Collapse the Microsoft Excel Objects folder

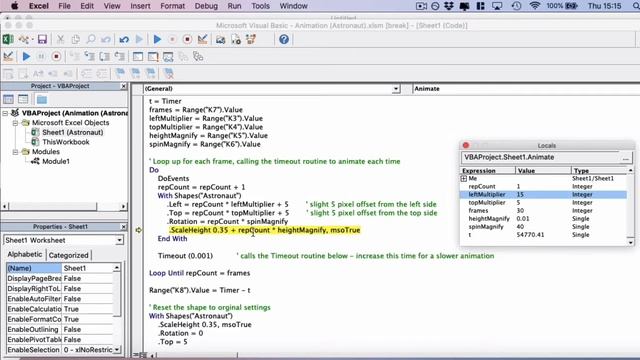click(x=15, y=123)
